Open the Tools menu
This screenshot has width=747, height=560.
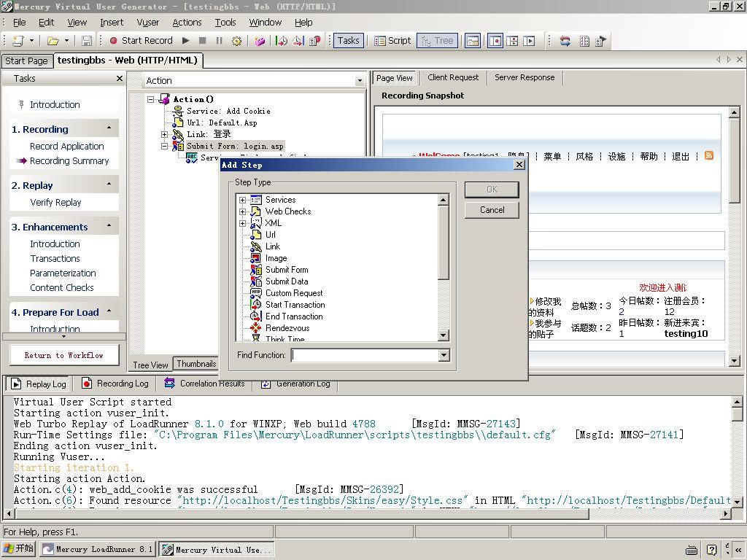(225, 23)
